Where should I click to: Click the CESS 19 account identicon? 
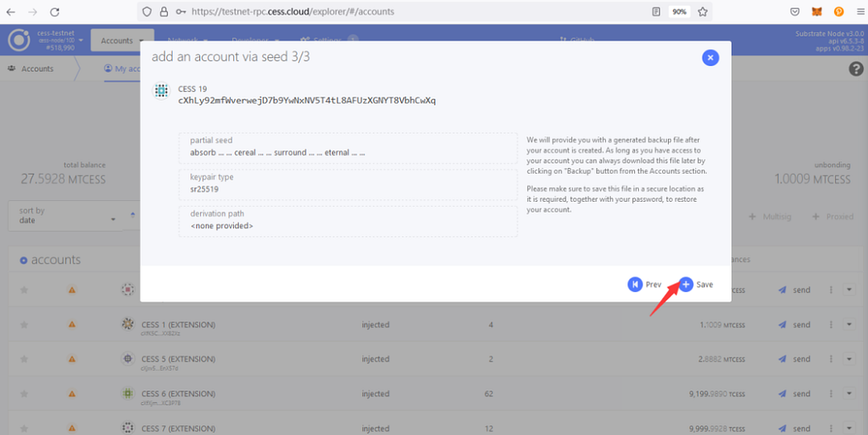point(161,90)
